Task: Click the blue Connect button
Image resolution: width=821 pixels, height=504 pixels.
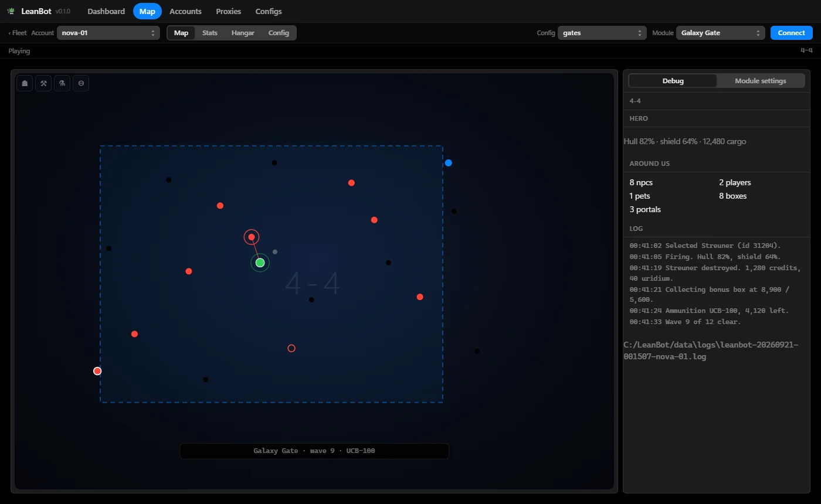Action: point(792,33)
